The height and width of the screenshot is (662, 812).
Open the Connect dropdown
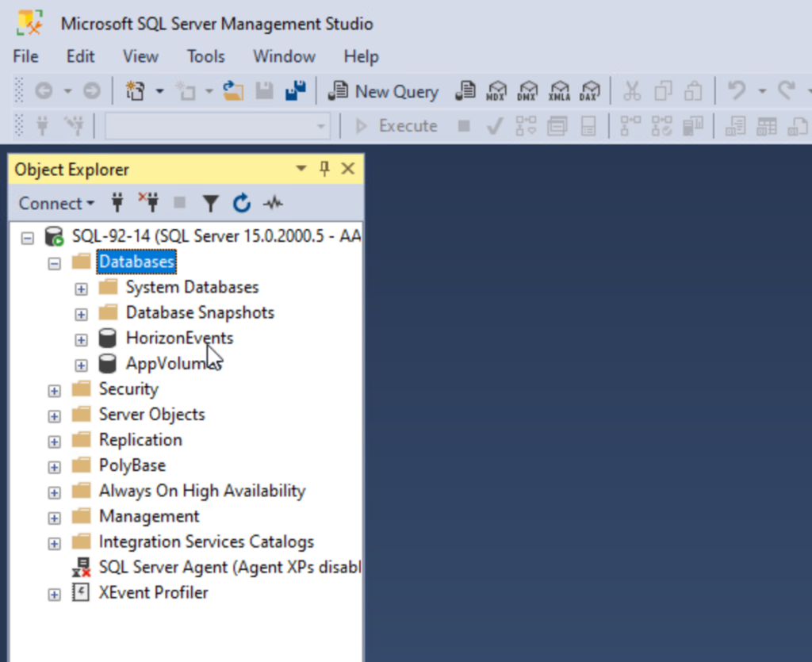click(56, 204)
